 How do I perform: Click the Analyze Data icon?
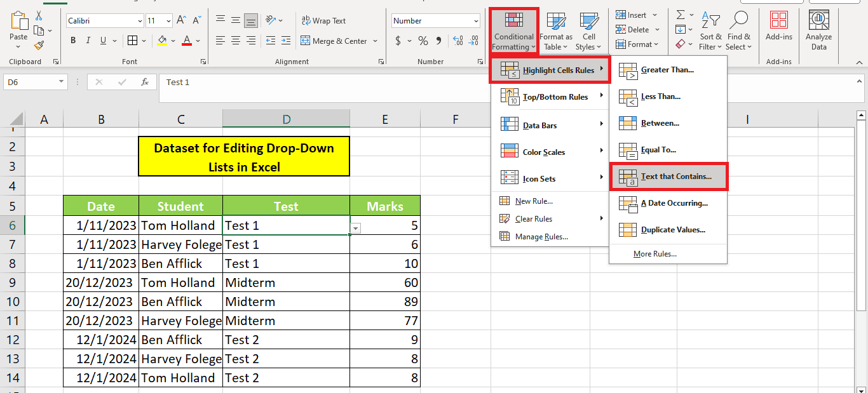pyautogui.click(x=818, y=30)
